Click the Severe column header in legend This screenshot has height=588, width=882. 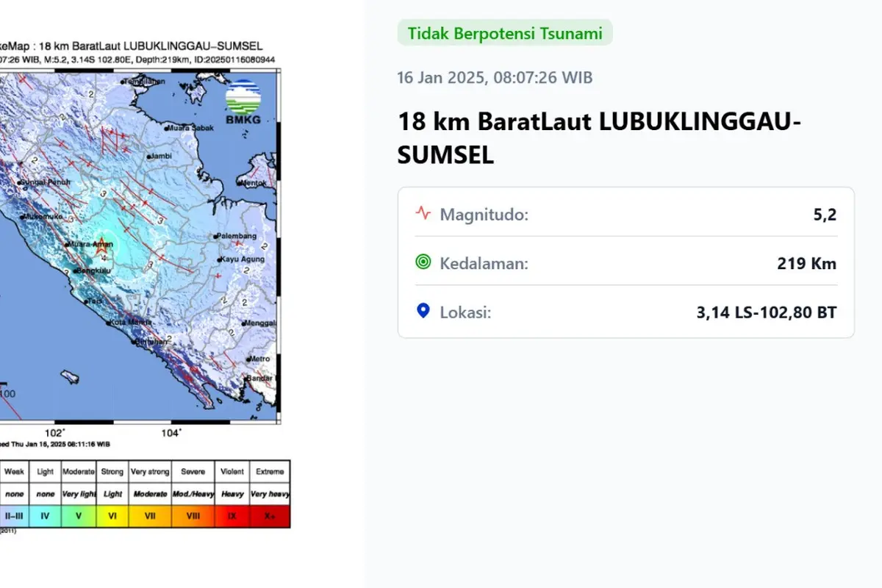(193, 472)
